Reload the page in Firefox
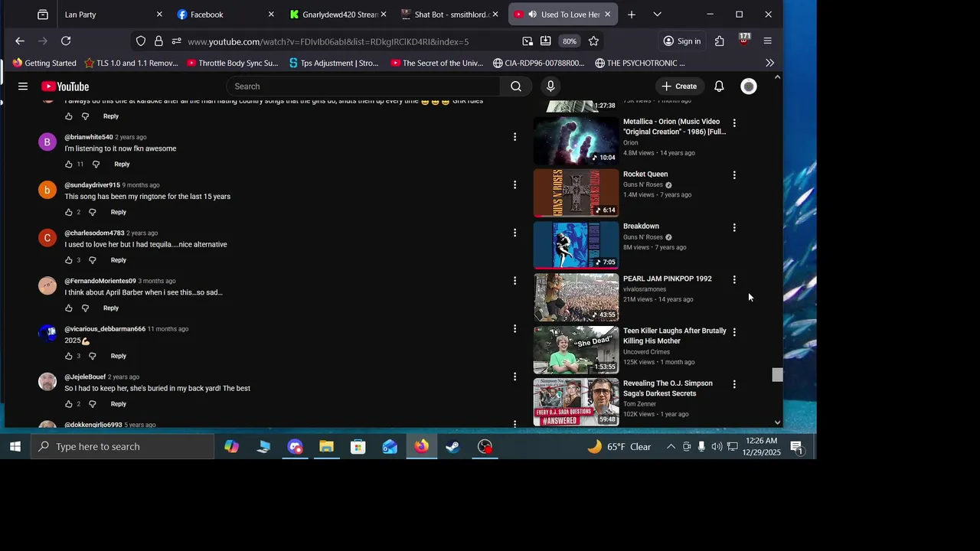Viewport: 980px width, 551px height. click(66, 41)
